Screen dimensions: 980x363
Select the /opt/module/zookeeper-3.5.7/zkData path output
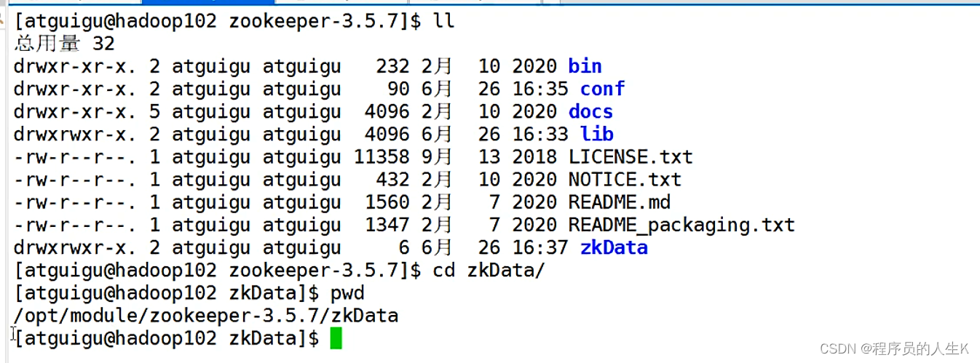pyautogui.click(x=206, y=316)
